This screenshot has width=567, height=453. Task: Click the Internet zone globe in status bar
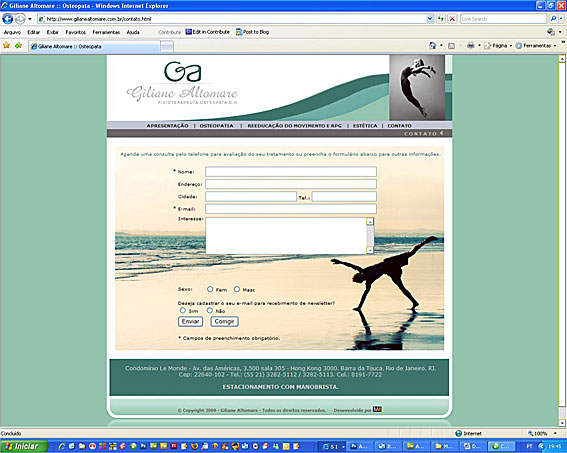pos(459,433)
